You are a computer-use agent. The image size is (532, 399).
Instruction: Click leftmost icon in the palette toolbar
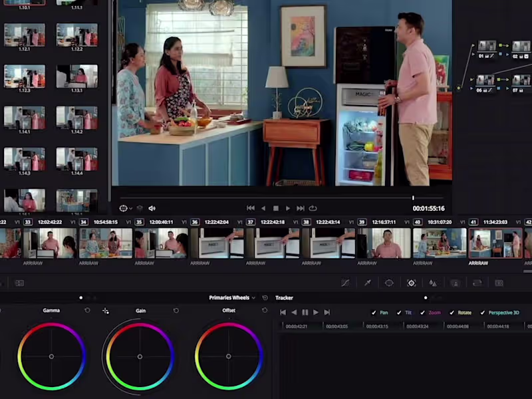tap(19, 283)
